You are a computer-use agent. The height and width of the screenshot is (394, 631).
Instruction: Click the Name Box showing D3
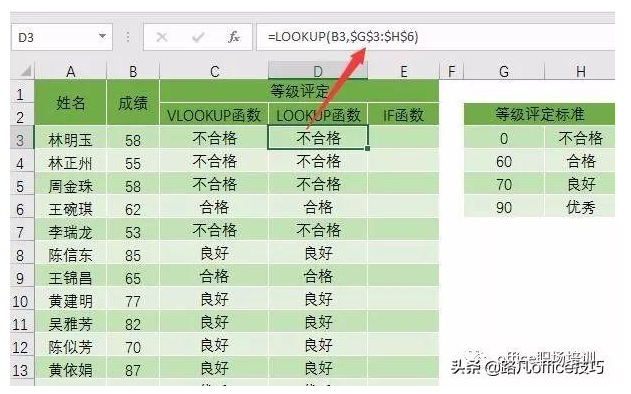61,37
